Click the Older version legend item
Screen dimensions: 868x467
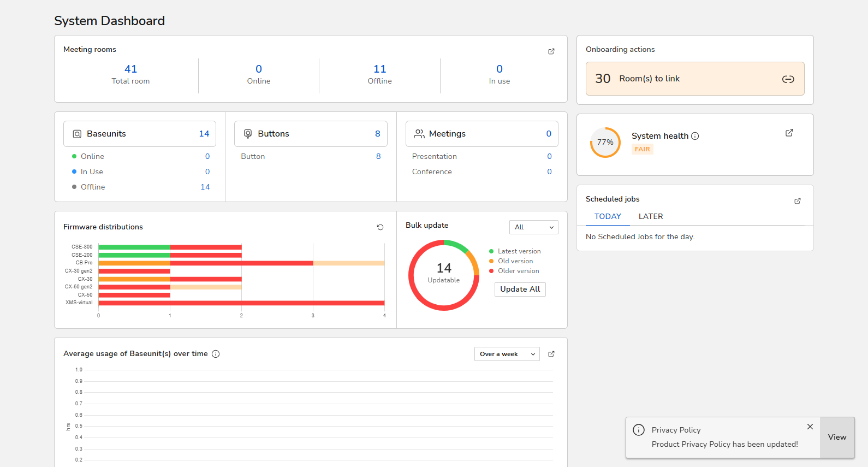coord(514,271)
